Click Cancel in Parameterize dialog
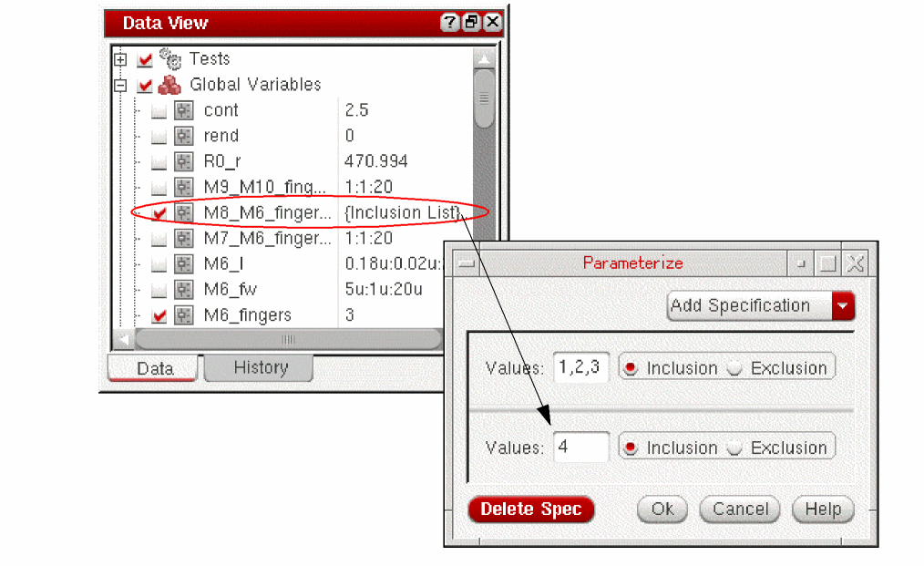Screen dimensions: 924x566 click(x=740, y=509)
